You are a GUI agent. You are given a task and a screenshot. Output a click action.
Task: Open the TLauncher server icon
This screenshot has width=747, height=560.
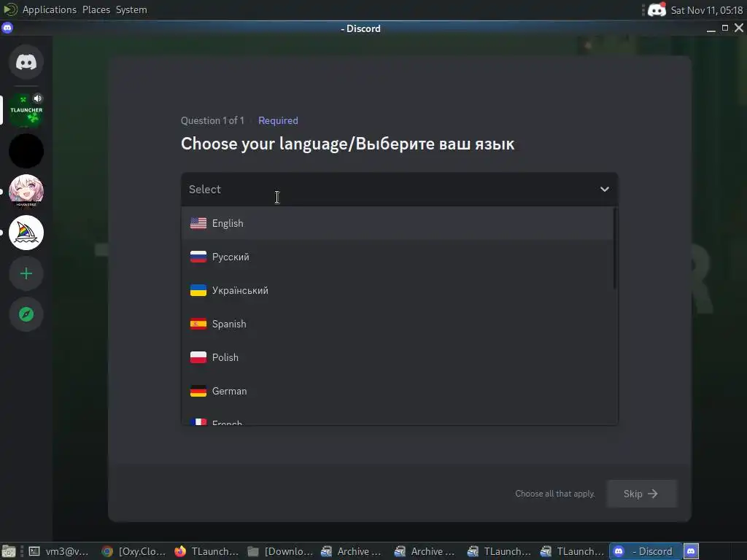click(x=26, y=111)
